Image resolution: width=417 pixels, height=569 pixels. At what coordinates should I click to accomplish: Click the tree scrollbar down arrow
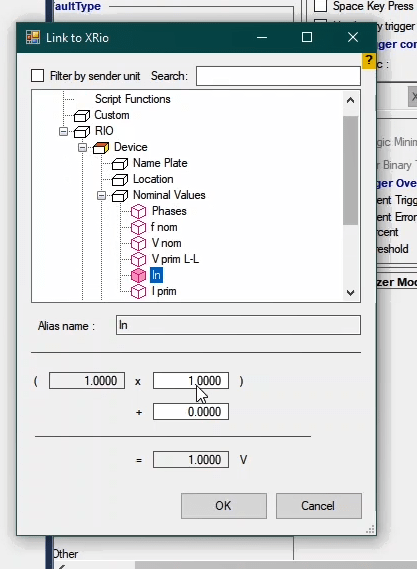pyautogui.click(x=350, y=292)
